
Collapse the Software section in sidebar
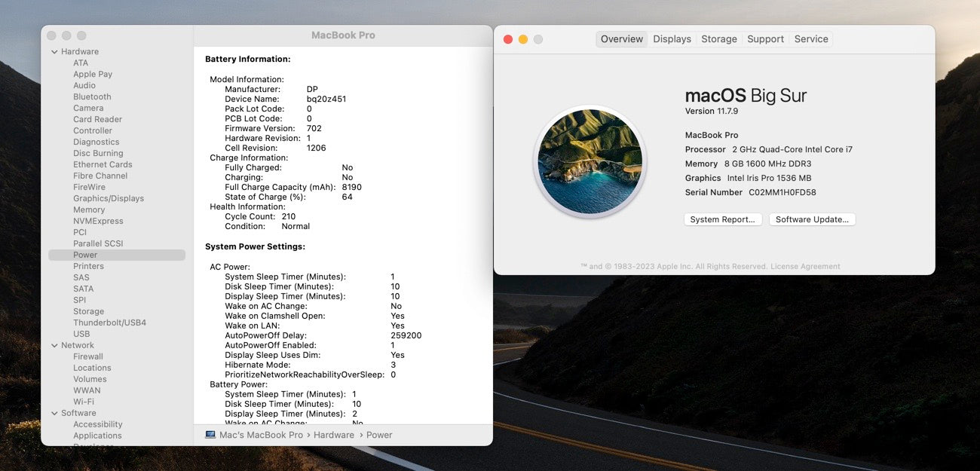tap(54, 414)
